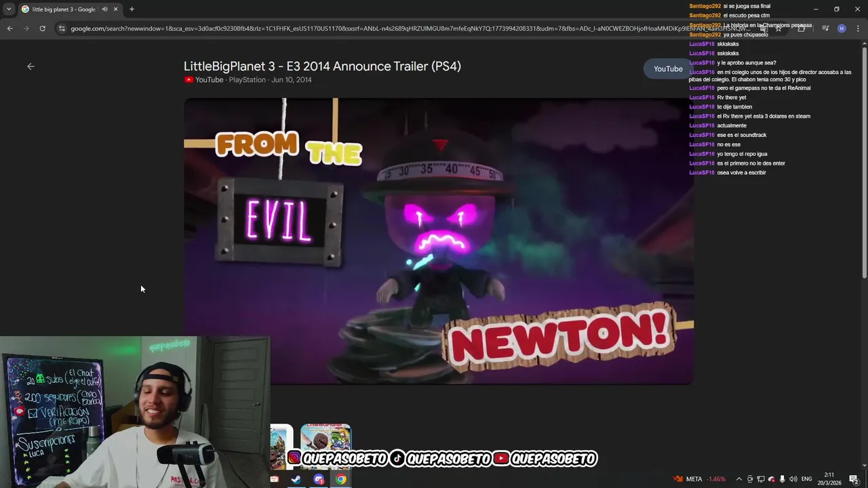
Task: Click the TikTok QUEPASOBETO handle icon
Action: click(x=397, y=459)
